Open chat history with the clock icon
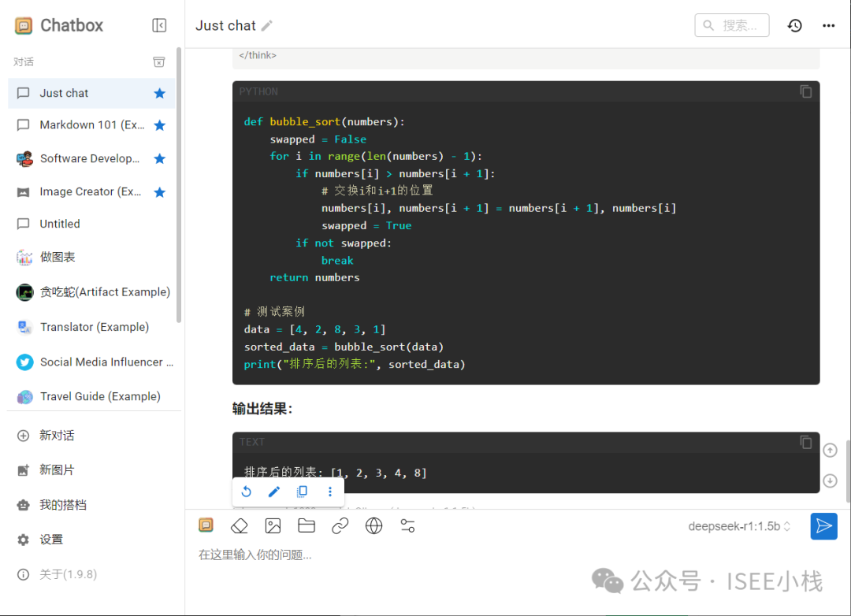 [x=794, y=25]
